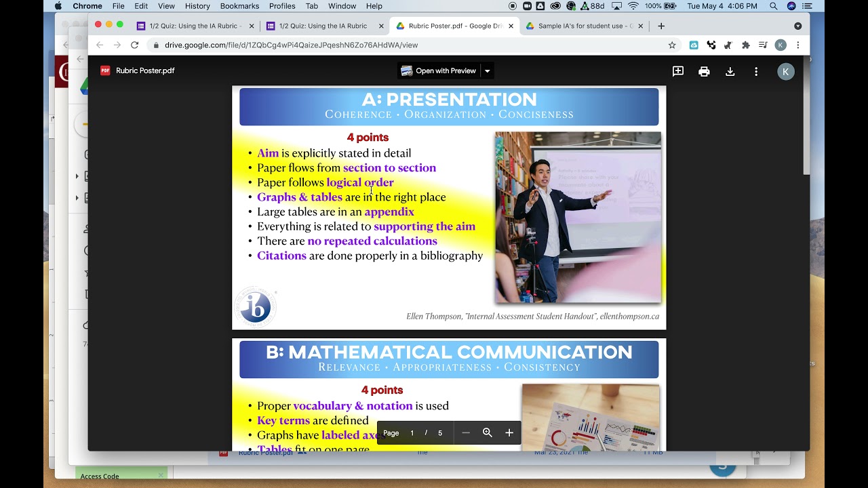Go forward in browser history
Screen dimensions: 868x488
pos(117,45)
